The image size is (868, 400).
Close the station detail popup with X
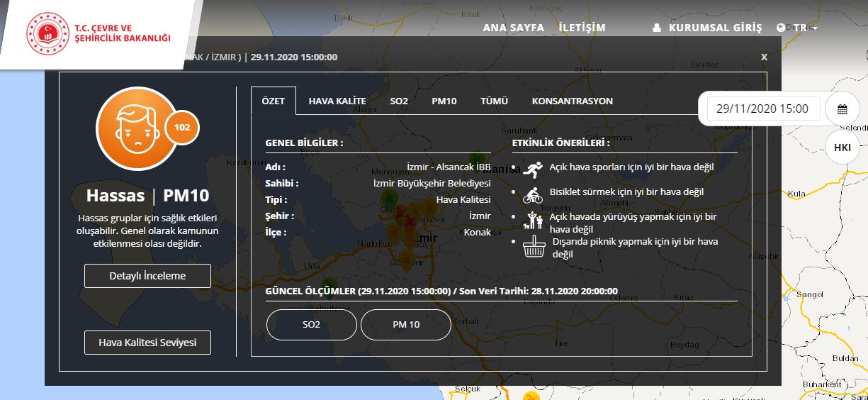[765, 57]
